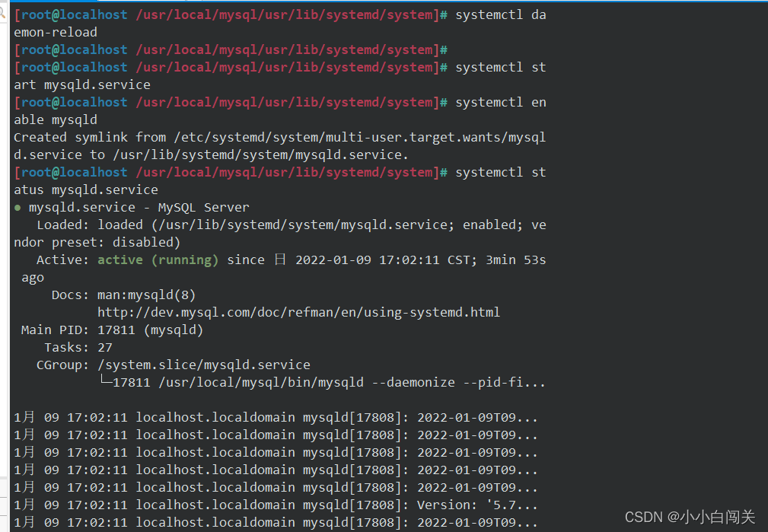Click the green 'active (running)' status
The image size is (768, 532).
click(x=158, y=260)
